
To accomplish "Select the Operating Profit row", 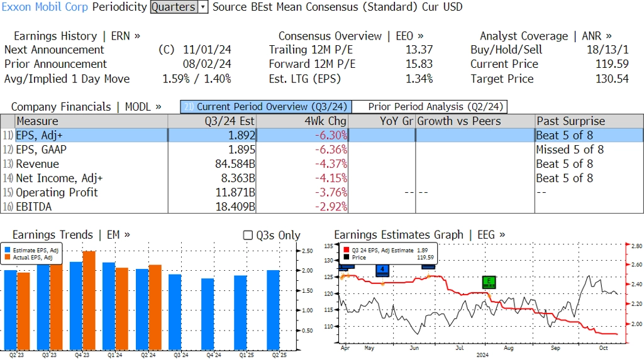I will pos(322,192).
